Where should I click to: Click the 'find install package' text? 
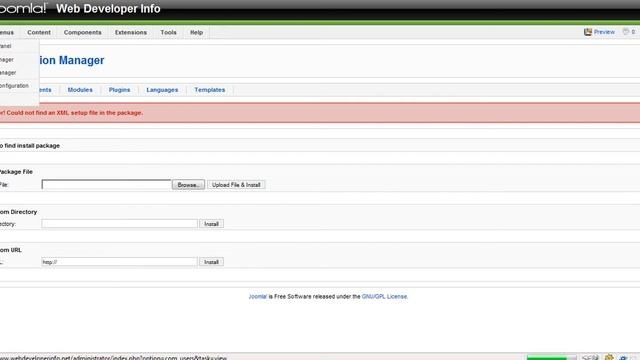click(32, 146)
